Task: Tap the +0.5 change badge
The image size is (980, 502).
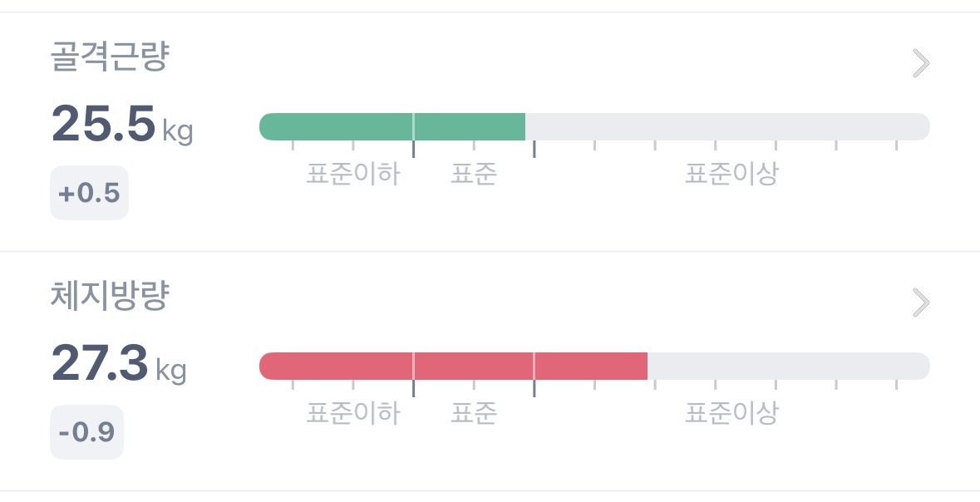Action: [x=89, y=194]
